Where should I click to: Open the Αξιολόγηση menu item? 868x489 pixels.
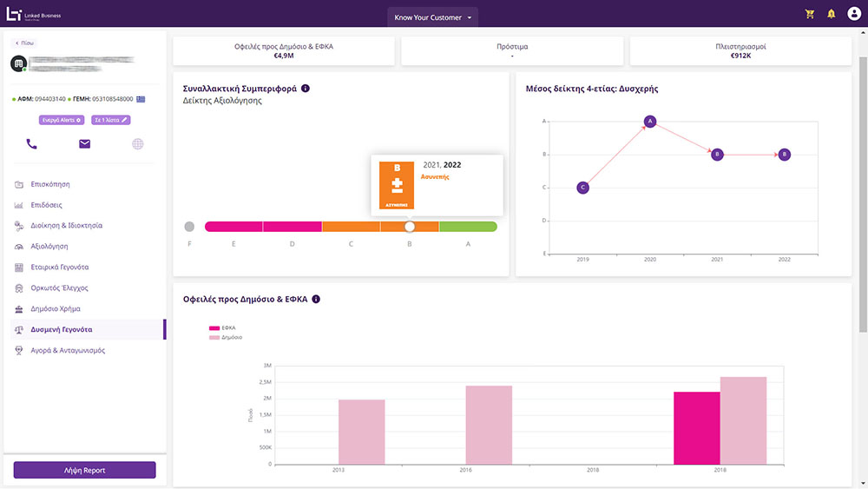(49, 247)
